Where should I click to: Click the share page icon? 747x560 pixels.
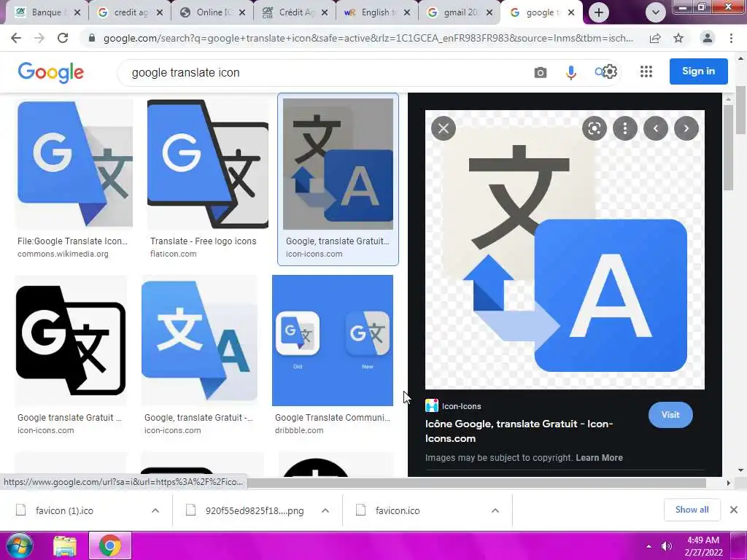(x=655, y=38)
